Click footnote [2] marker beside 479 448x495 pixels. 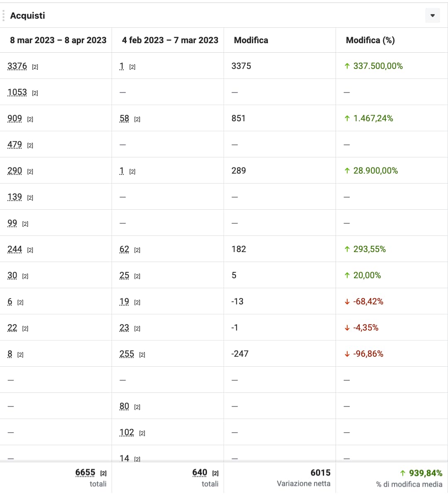point(30,145)
